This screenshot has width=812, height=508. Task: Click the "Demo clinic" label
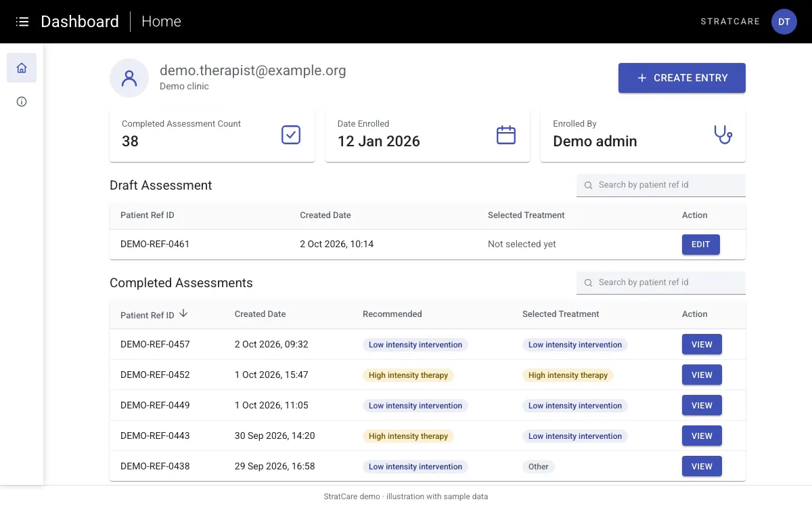184,87
